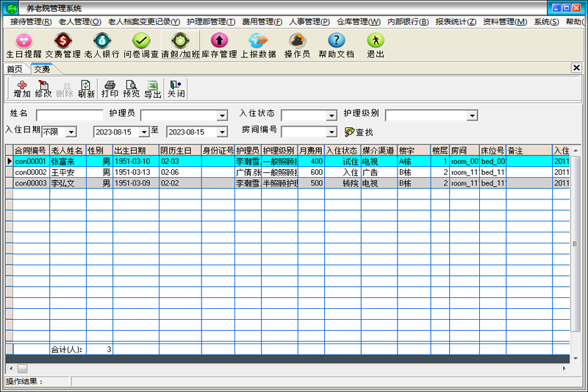Screen dimensions: 588x392
Task: Click the 上报数据 report data icon
Action: click(259, 46)
